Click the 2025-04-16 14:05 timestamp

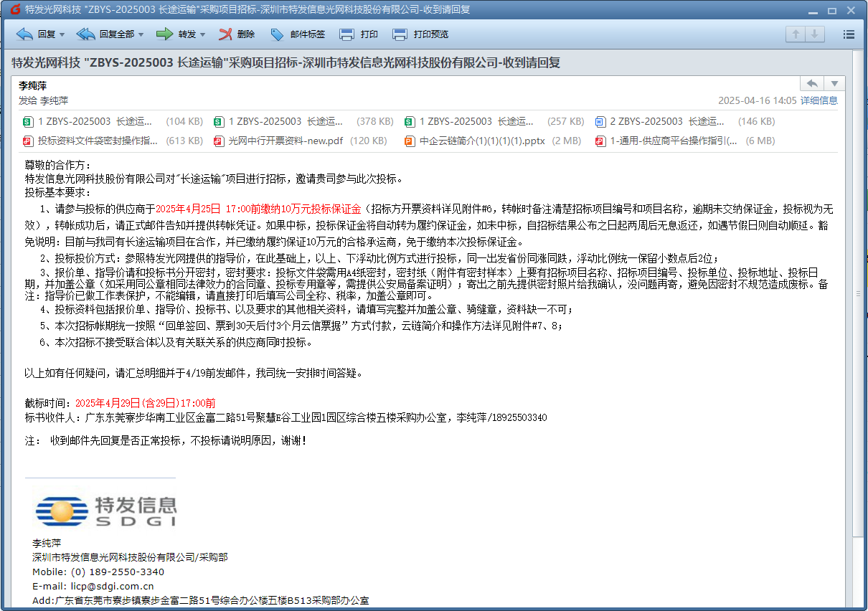[x=757, y=100]
